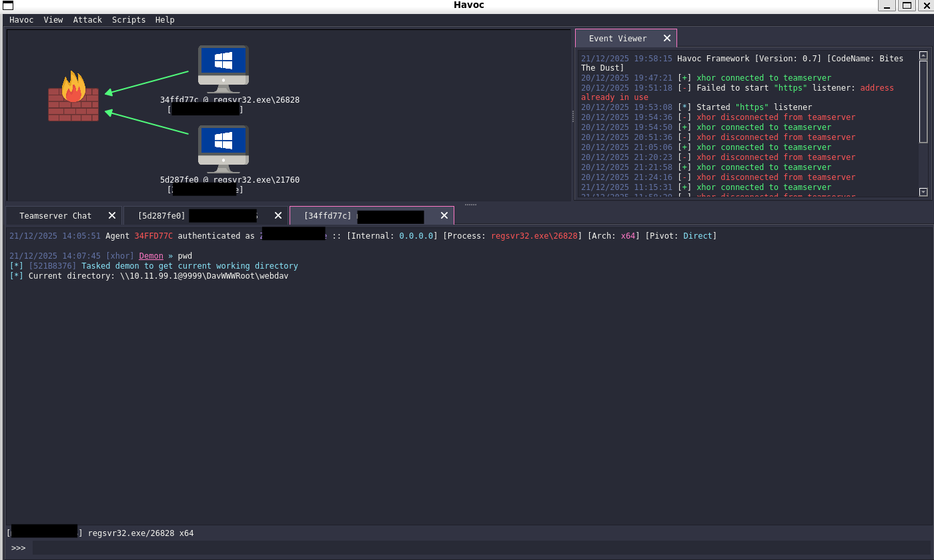The height and width of the screenshot is (560, 934).
Task: Click 'Tasked demon to get current working directory'
Action: (189, 266)
